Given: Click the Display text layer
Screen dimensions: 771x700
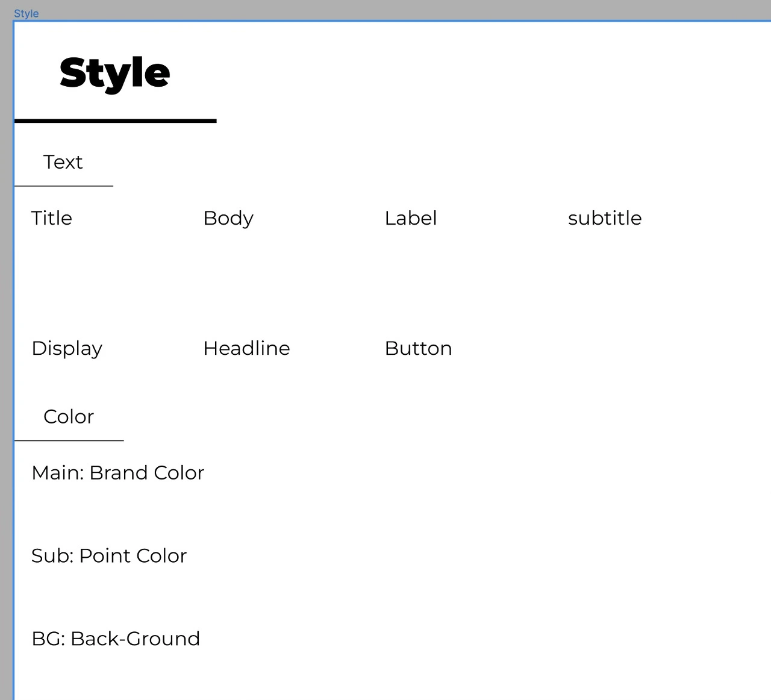Looking at the screenshot, I should click(x=67, y=349).
